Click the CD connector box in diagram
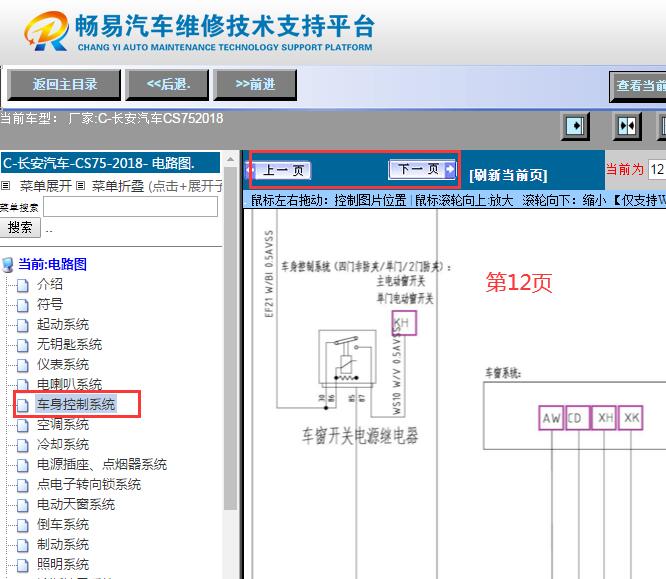This screenshot has height=579, width=666. [x=577, y=418]
